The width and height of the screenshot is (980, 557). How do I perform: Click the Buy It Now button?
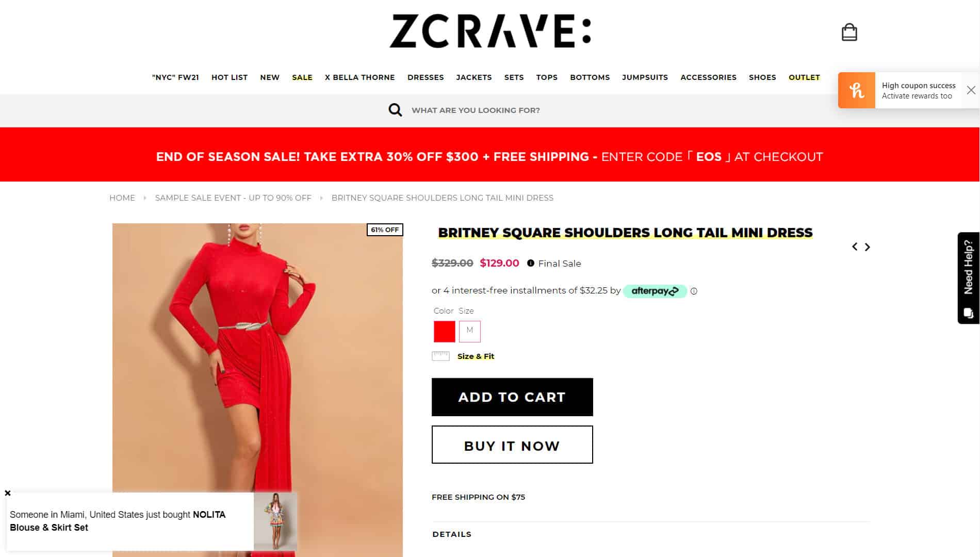(512, 445)
